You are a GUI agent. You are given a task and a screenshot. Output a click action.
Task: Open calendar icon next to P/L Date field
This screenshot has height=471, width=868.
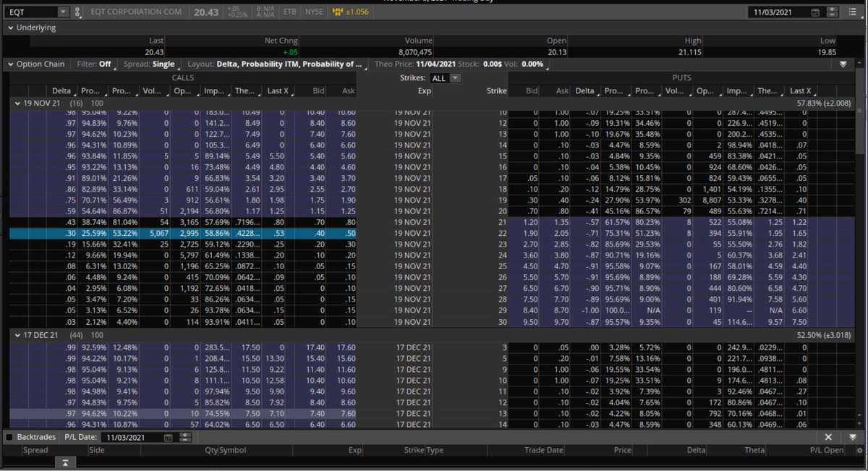tap(169, 438)
